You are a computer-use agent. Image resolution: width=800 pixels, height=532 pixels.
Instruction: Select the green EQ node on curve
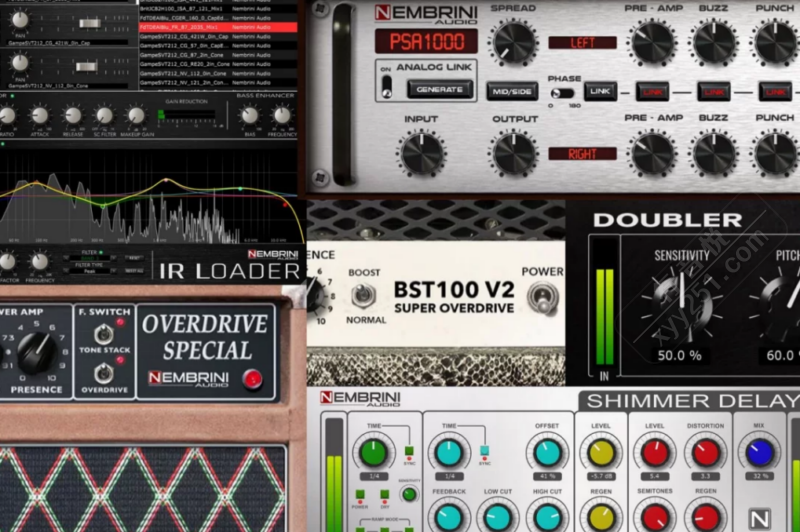tap(103, 206)
